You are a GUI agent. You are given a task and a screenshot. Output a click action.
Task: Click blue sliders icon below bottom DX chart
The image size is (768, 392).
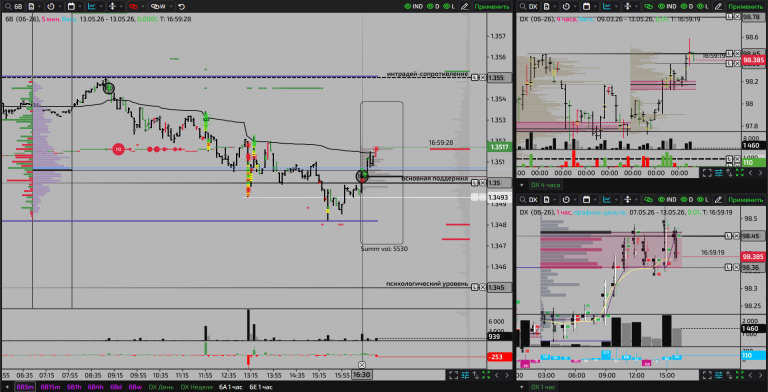click(719, 375)
